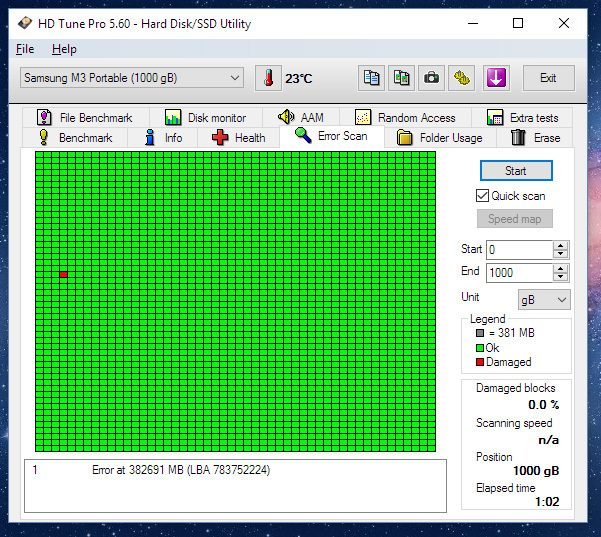
Task: Click the copy screenshot to clipboard icon
Action: 401,78
